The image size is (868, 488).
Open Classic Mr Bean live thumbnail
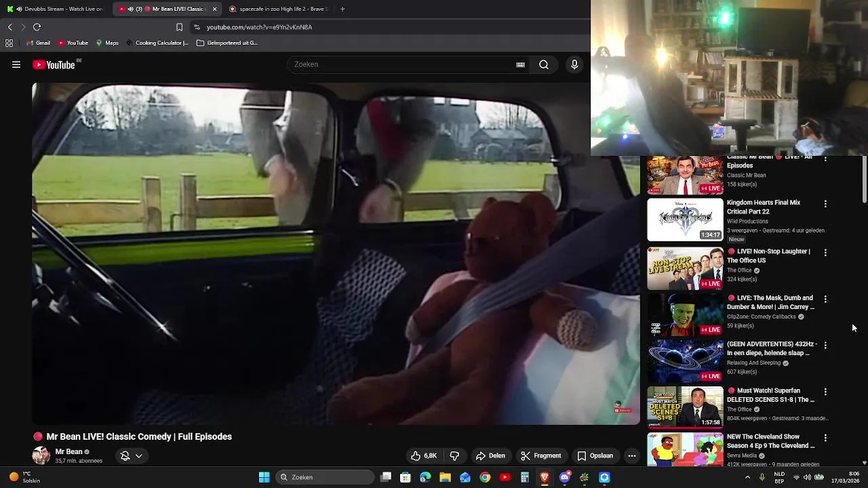tap(685, 176)
